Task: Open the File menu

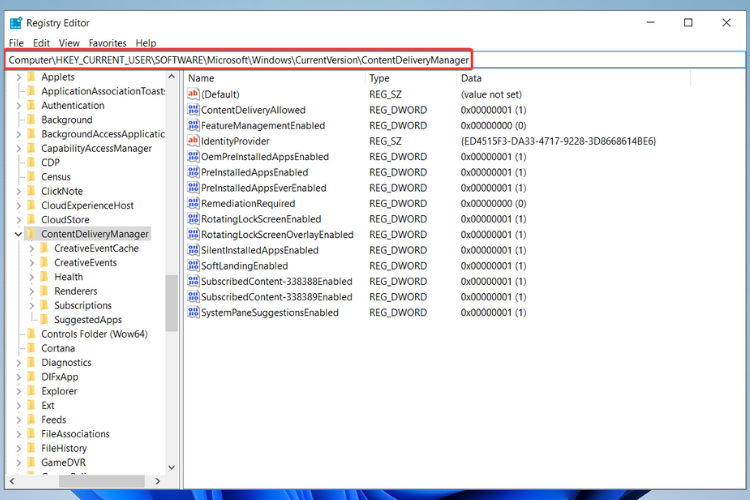Action: click(x=16, y=43)
